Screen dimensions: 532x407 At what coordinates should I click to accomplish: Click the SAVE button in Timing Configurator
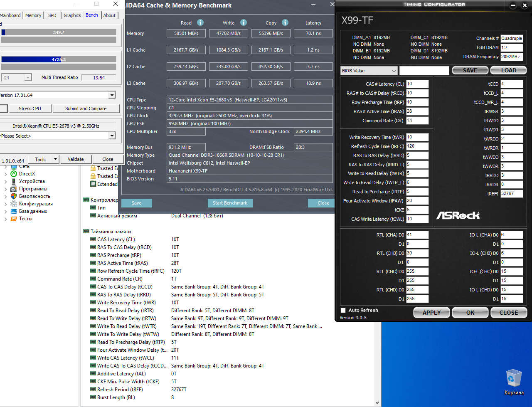click(x=470, y=71)
